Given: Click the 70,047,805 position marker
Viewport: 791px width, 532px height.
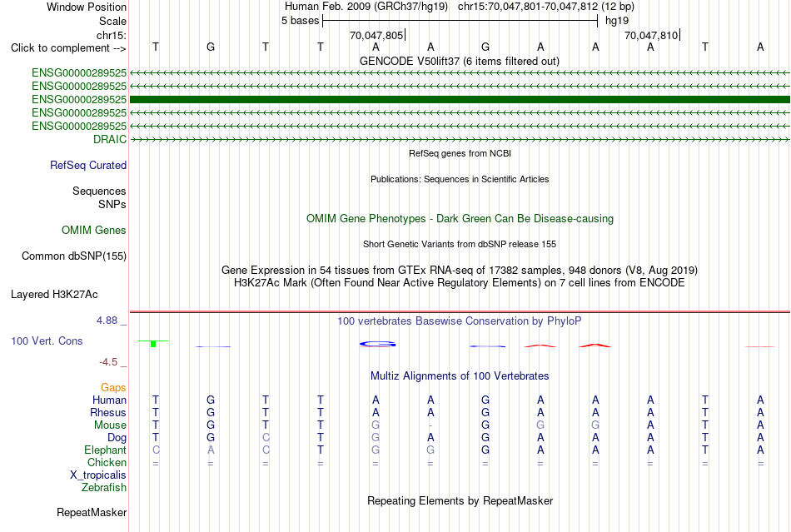Looking at the screenshot, I should (376, 35).
